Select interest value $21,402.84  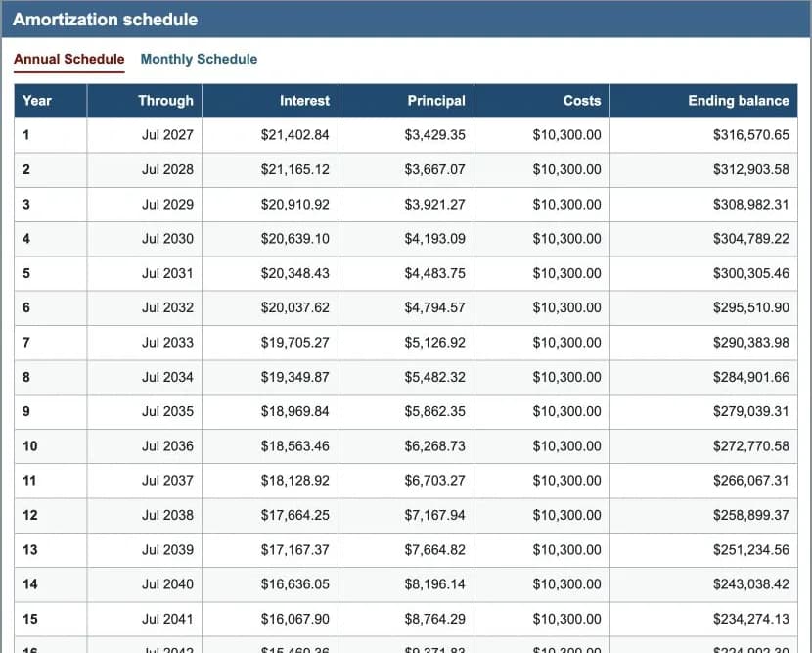pyautogui.click(x=294, y=135)
